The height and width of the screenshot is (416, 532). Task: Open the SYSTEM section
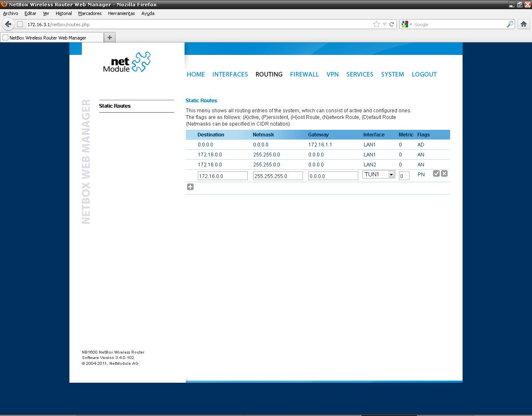[393, 74]
